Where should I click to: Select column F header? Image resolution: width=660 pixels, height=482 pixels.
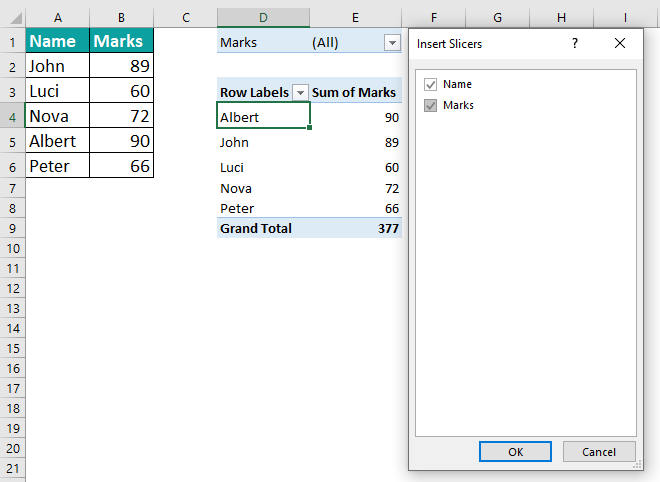click(434, 18)
